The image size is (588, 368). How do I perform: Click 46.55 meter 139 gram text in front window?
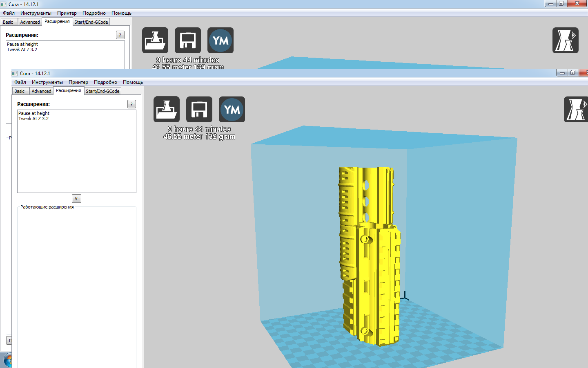coord(199,137)
